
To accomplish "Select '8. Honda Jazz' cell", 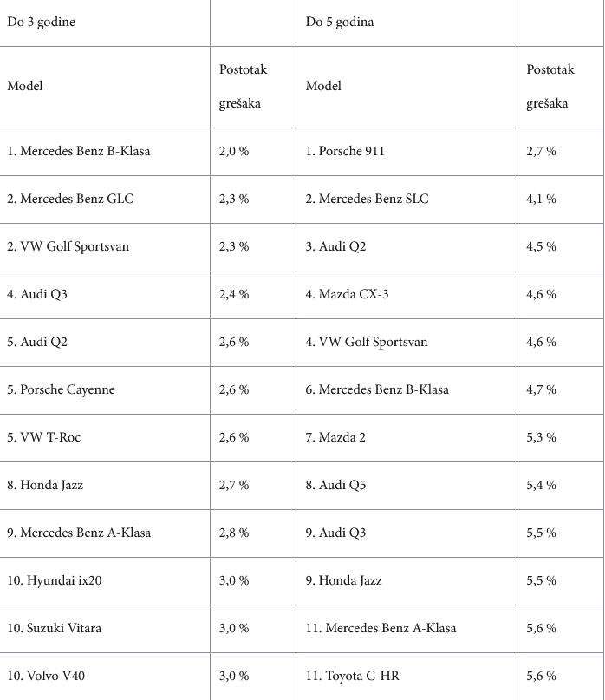I will (x=45, y=485).
